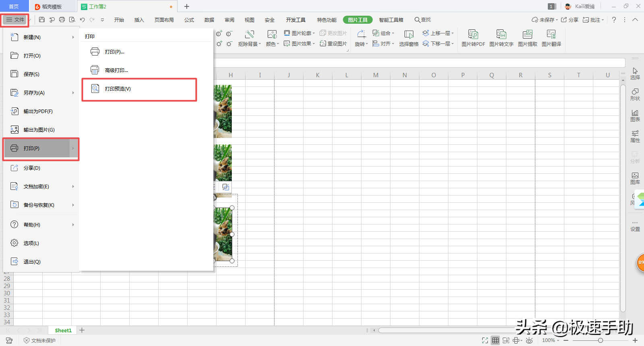Click the 分享(D) share icon in file menu
The height and width of the screenshot is (346, 644).
pyautogui.click(x=14, y=168)
